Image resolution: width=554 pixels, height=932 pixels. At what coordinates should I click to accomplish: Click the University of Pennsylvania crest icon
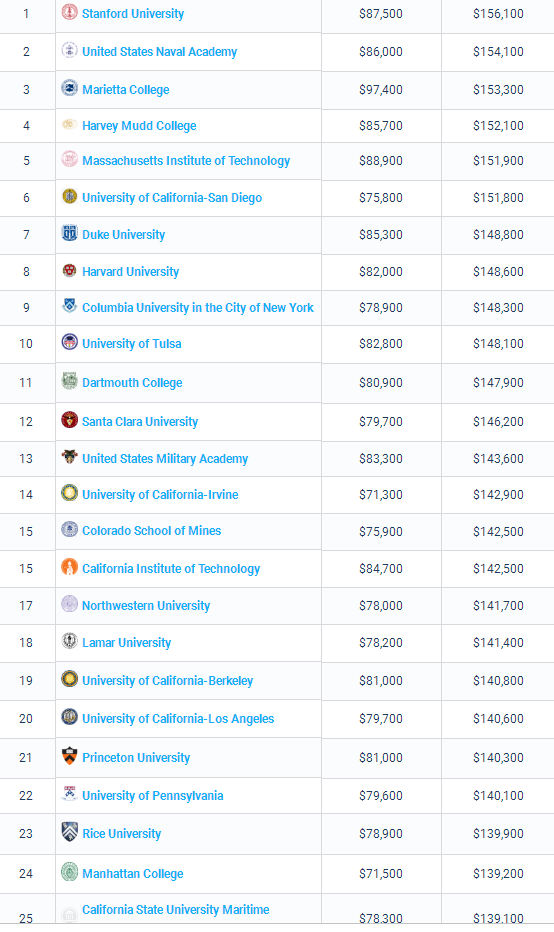pos(70,794)
